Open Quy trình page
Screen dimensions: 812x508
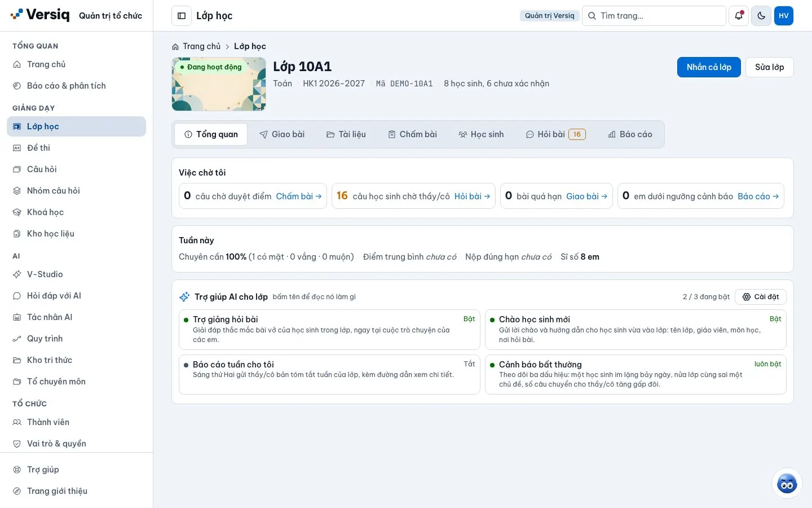[76, 339]
